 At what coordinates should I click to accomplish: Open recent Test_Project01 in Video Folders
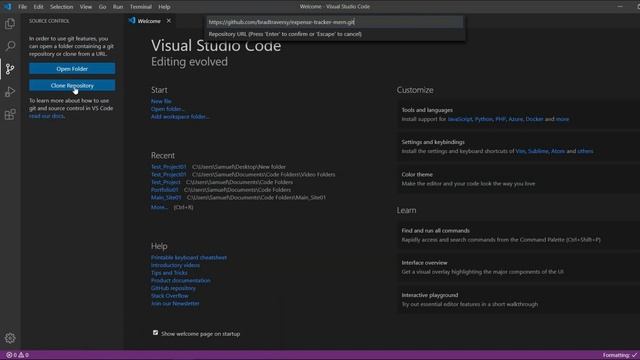[x=169, y=174]
